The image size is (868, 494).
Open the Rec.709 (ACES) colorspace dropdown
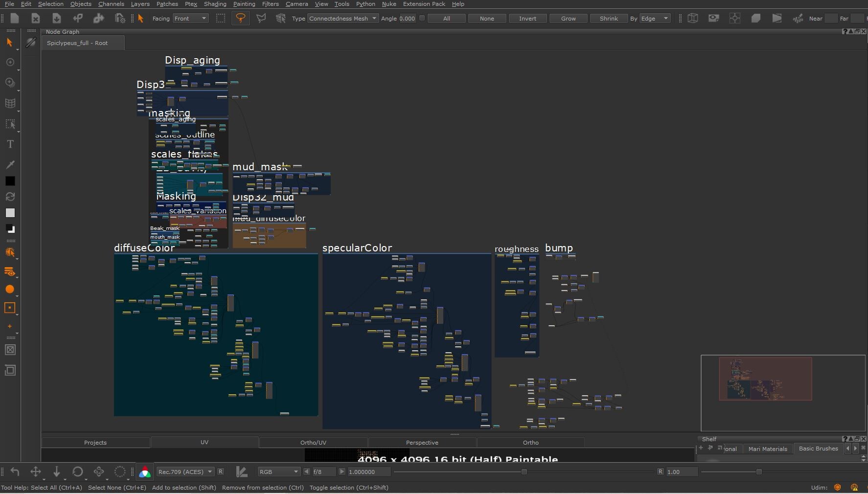coord(185,472)
